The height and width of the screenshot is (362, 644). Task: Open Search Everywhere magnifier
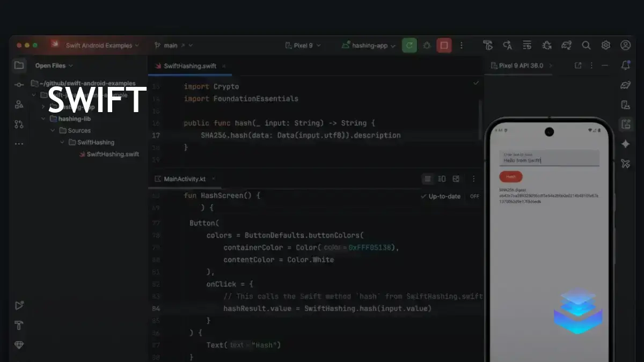pos(586,46)
